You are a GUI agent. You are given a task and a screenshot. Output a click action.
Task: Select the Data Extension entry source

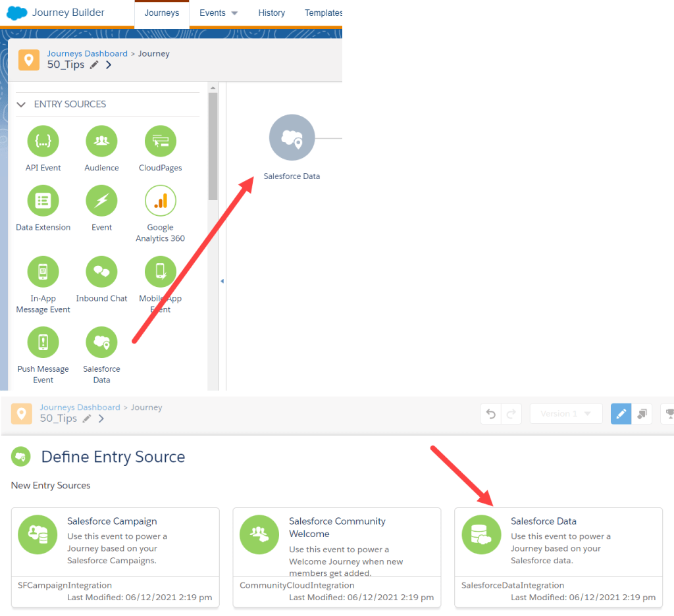pos(43,201)
